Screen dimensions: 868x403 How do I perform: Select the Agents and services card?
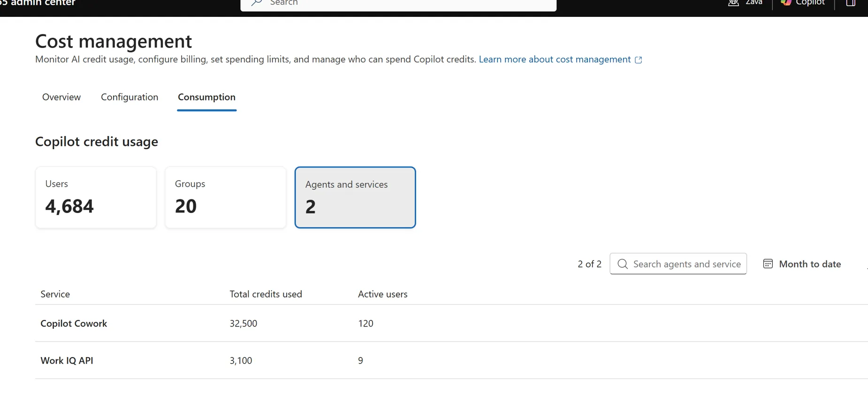[x=355, y=198]
